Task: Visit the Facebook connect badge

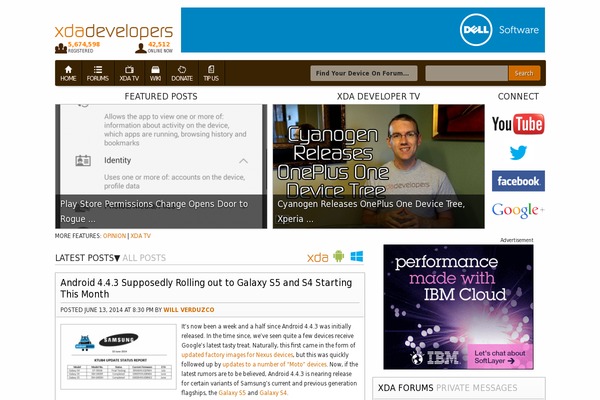Action: pos(518,181)
